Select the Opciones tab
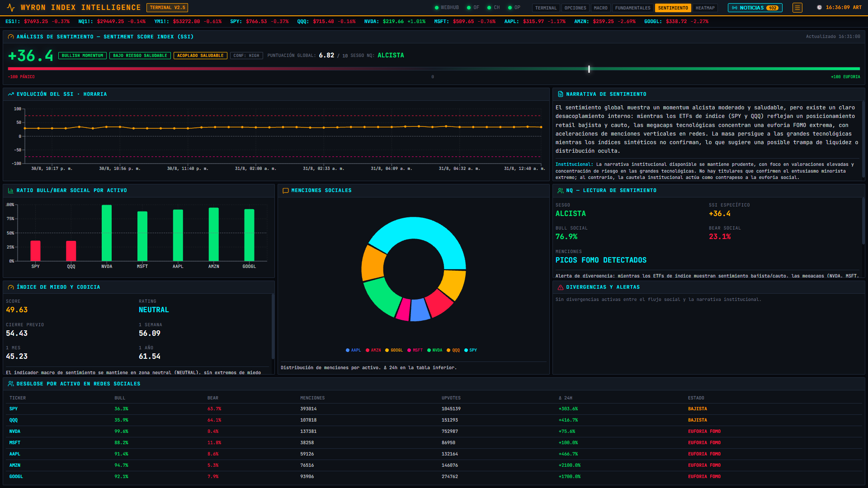The height and width of the screenshot is (488, 868). coord(575,8)
